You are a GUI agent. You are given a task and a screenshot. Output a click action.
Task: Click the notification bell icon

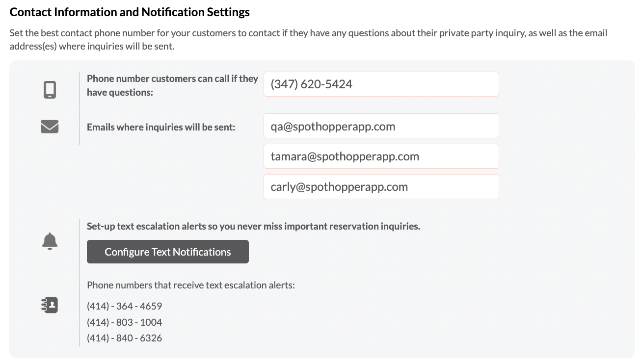pyautogui.click(x=50, y=241)
